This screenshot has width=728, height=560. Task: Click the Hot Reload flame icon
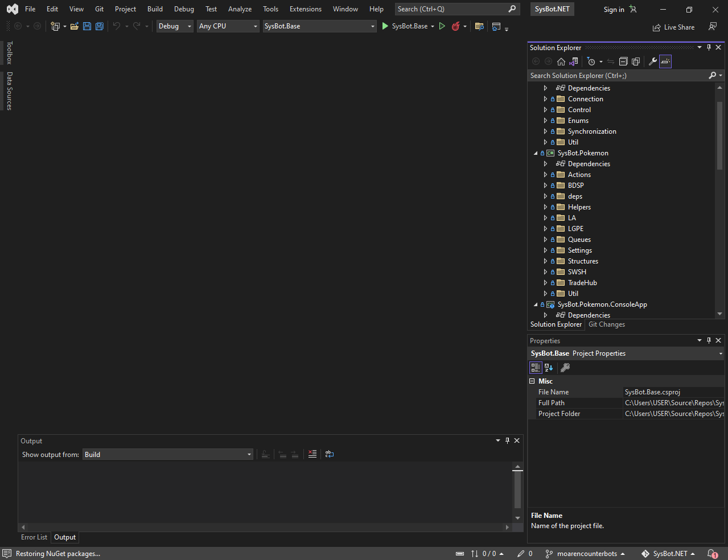(x=455, y=26)
